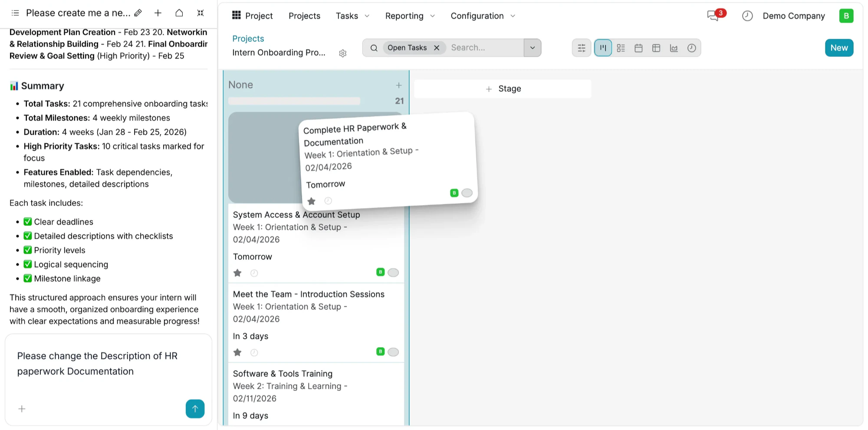Star the System Access & Account Setup task
The height and width of the screenshot is (430, 868).
237,273
